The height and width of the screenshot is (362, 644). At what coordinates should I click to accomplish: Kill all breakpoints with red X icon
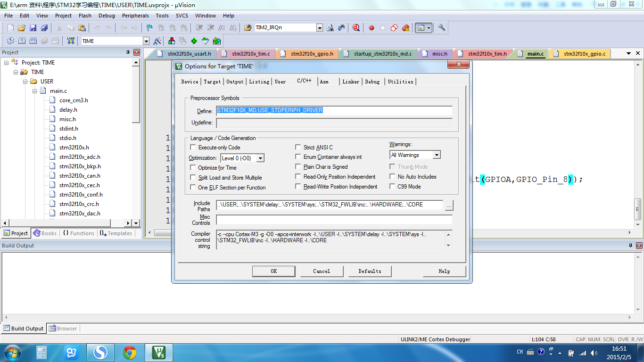coord(405,28)
